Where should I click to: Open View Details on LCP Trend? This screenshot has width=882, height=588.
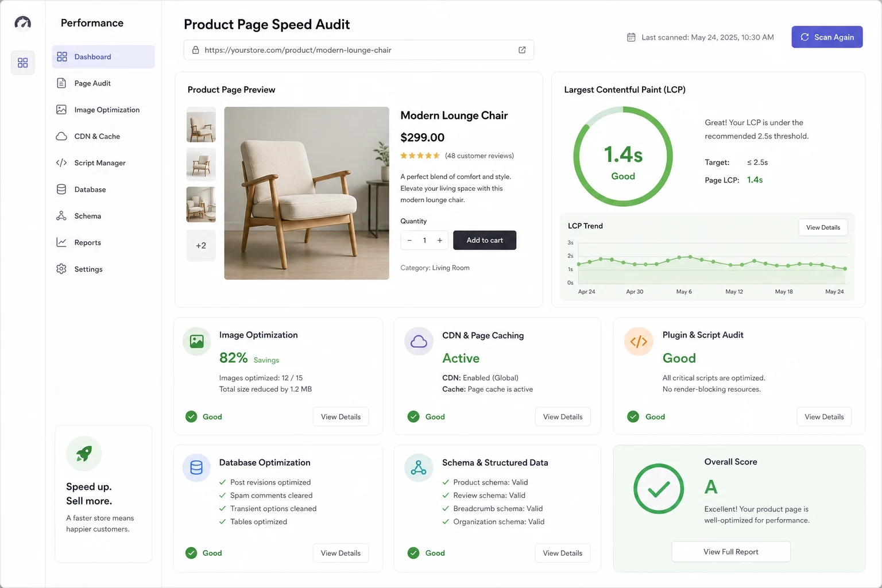(x=823, y=227)
